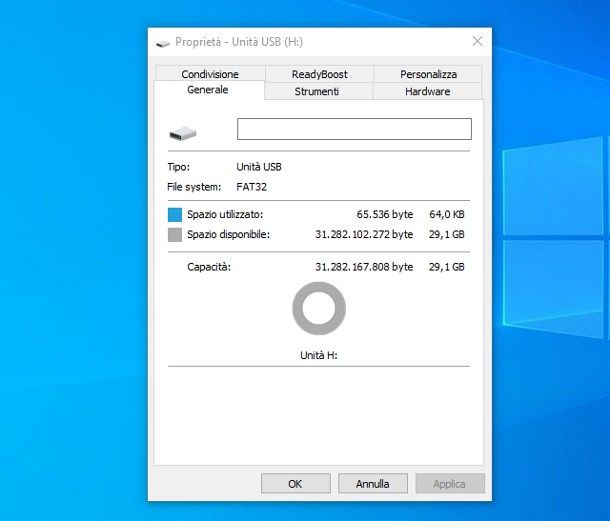Click '31.282.102.272 byte' available value
Screen dimensions: 610x521
(x=364, y=234)
